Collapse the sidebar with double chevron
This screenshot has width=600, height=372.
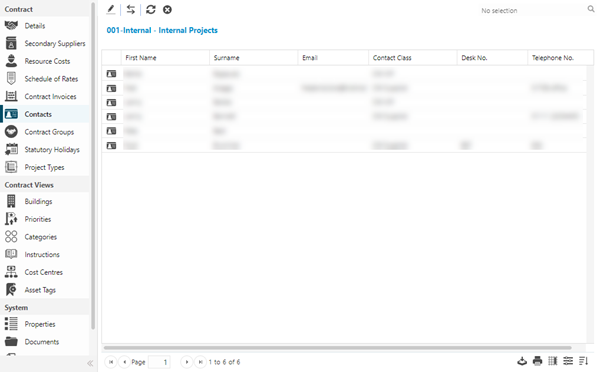pyautogui.click(x=90, y=363)
